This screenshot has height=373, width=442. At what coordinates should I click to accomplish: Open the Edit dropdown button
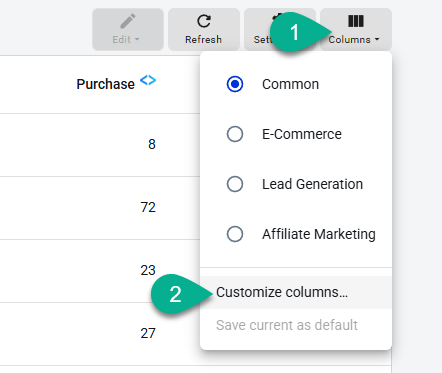pos(128,29)
